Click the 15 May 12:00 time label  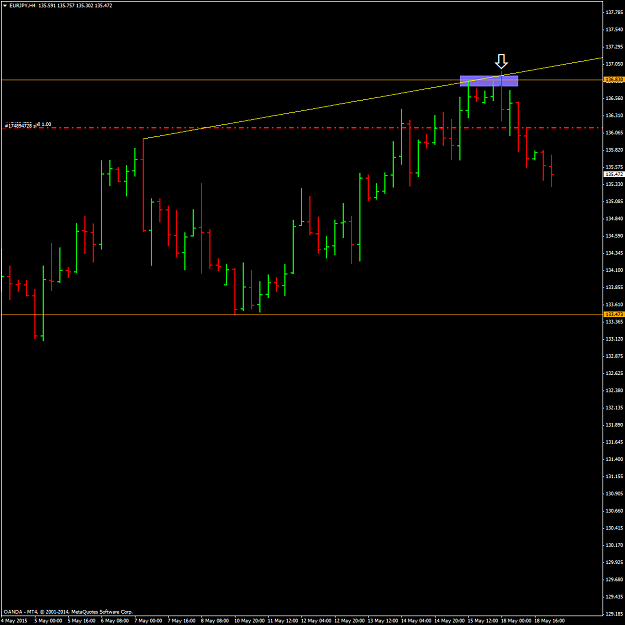483,621
